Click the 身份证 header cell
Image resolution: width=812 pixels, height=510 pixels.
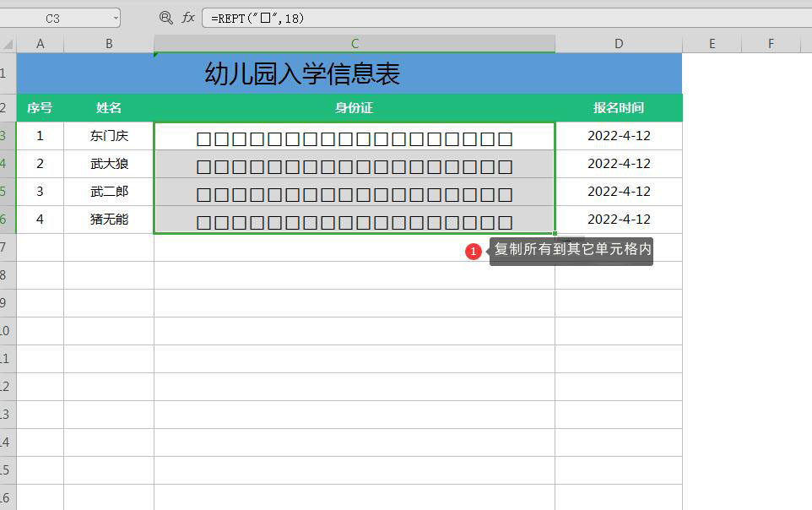point(355,108)
